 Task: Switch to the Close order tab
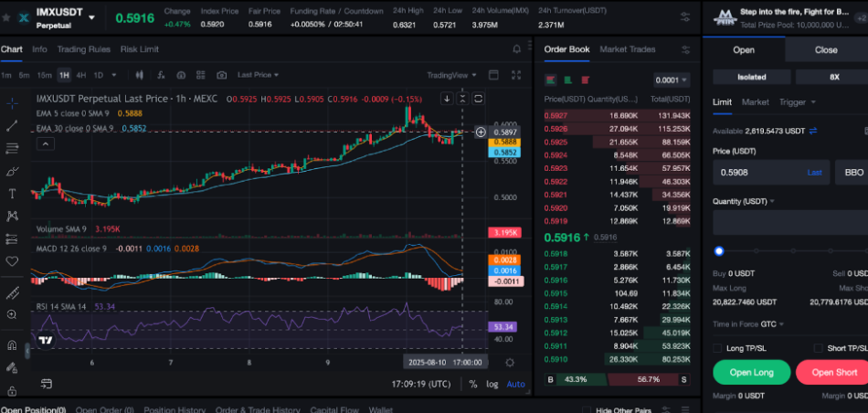click(x=826, y=50)
